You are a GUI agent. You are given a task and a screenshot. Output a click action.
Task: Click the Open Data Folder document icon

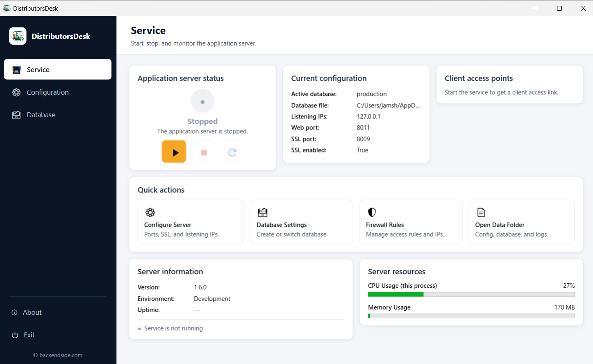(x=481, y=212)
